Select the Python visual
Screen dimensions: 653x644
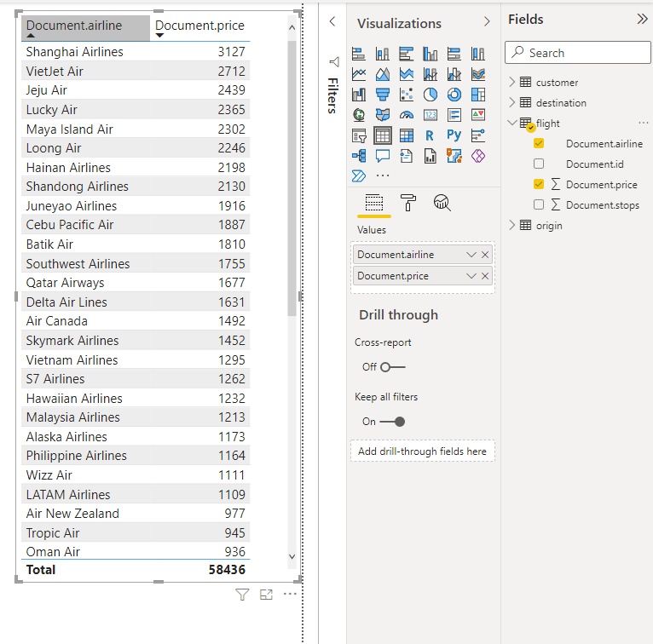pos(454,135)
